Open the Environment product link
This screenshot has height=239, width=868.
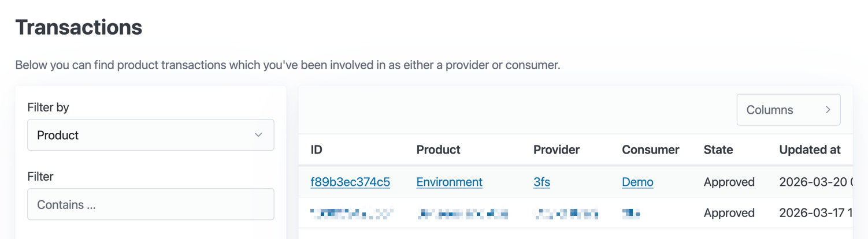click(449, 182)
